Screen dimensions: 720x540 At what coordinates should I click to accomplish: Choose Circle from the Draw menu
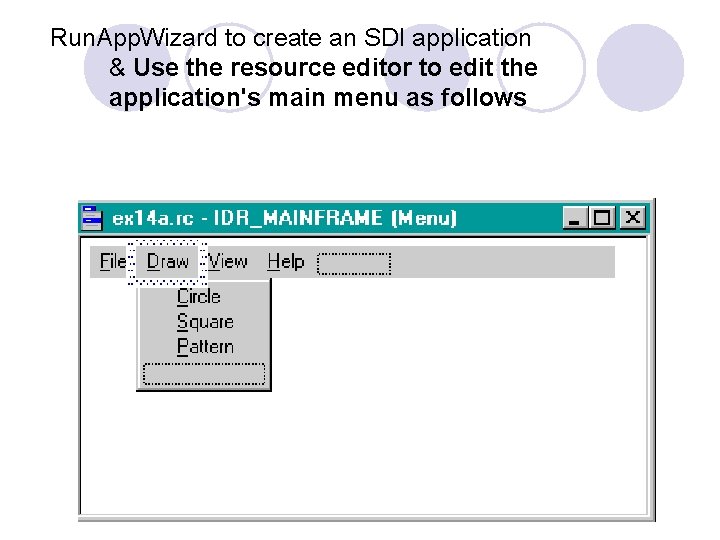click(x=199, y=297)
